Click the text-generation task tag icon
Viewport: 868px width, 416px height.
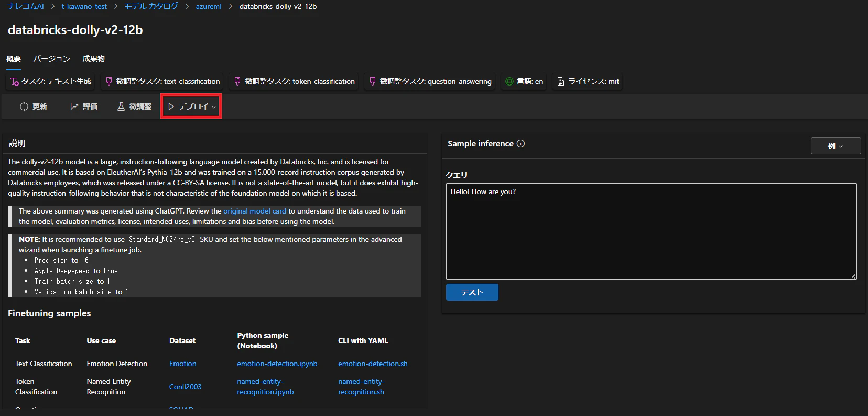tap(15, 81)
